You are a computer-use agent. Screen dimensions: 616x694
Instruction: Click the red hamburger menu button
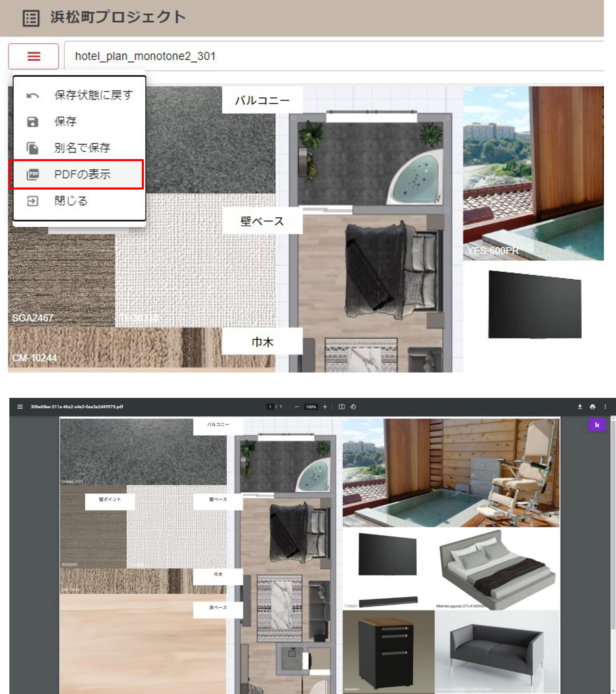[33, 56]
